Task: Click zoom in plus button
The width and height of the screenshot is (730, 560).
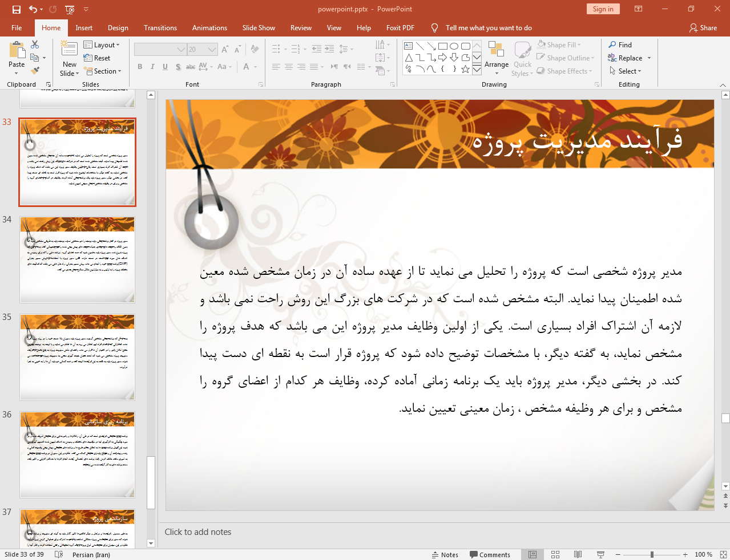Action: tap(685, 555)
